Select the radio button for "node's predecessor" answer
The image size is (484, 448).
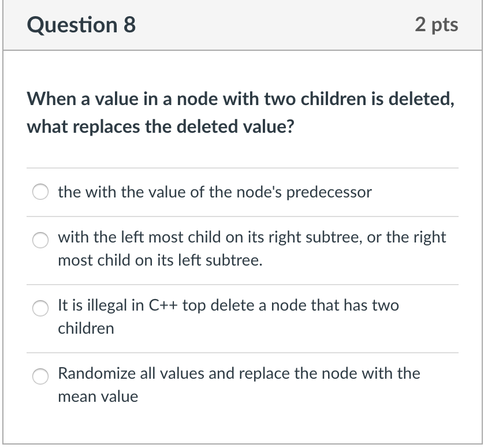(x=39, y=191)
